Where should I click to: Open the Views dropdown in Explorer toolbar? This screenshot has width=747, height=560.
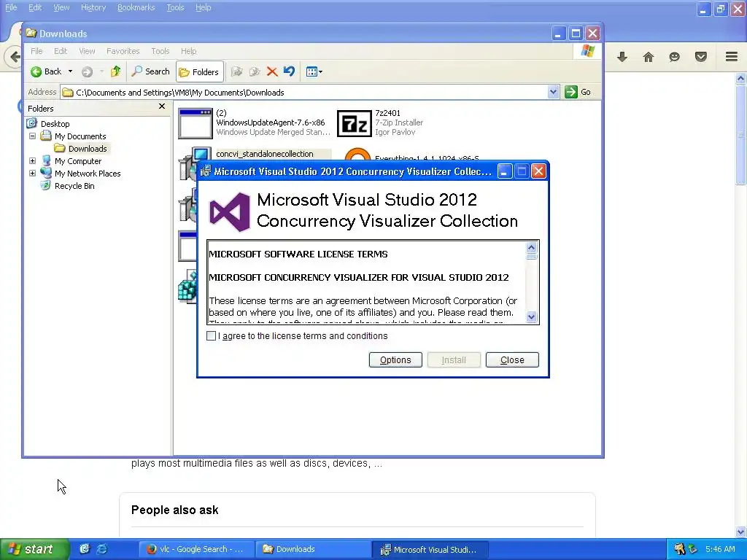pyautogui.click(x=314, y=71)
